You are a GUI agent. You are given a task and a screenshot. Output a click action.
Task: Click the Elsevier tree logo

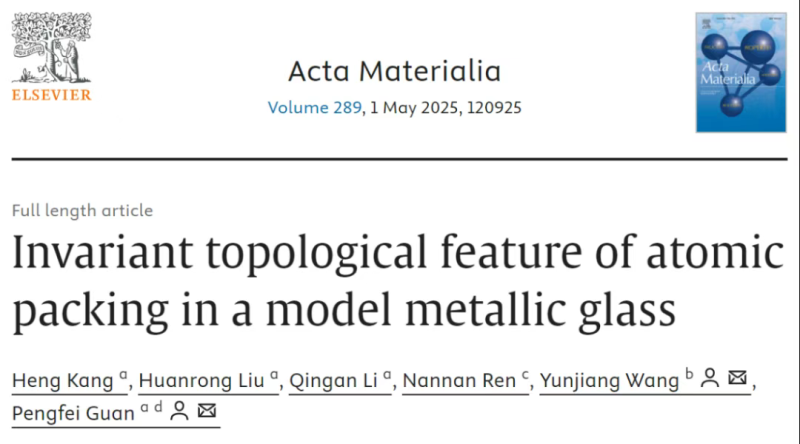tap(52, 47)
